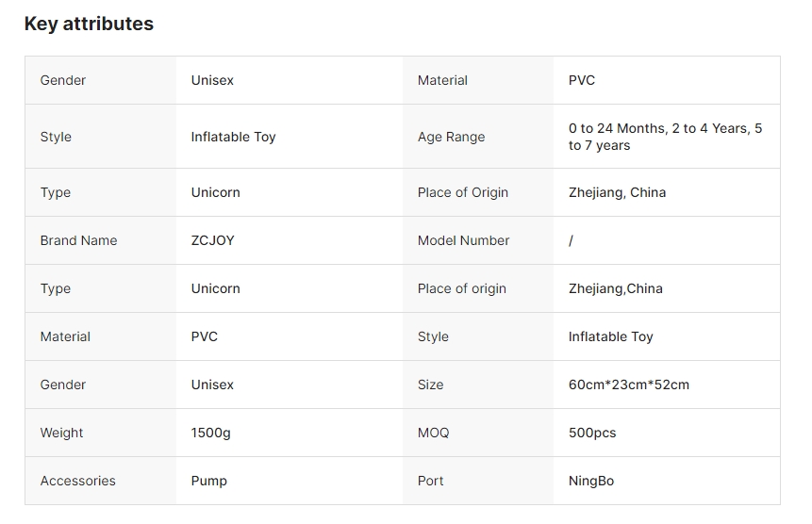Screen dimensions: 812x524
Task: Click the NingBo port value
Action: (x=590, y=481)
